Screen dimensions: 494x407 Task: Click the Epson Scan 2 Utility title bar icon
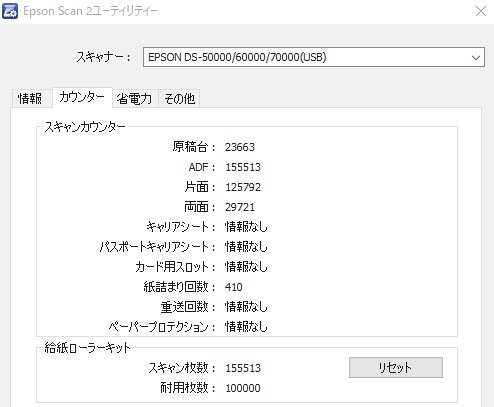[x=10, y=11]
